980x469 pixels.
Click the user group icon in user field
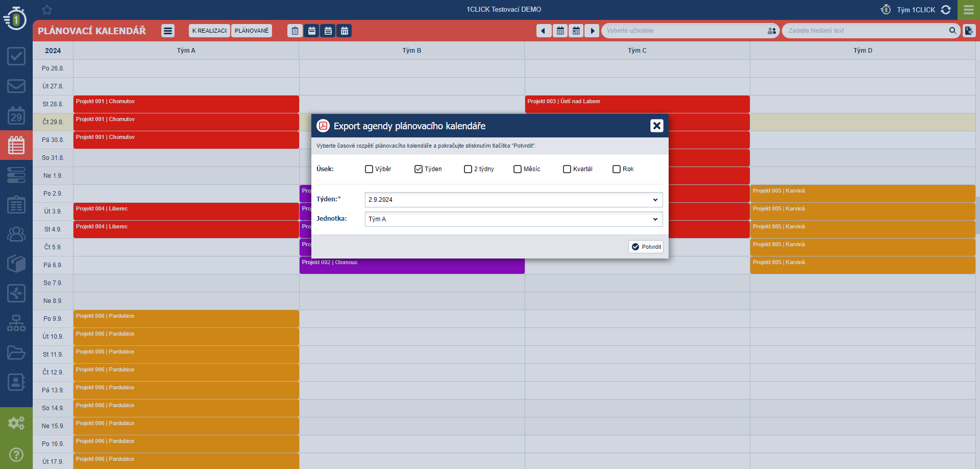[x=771, y=31]
